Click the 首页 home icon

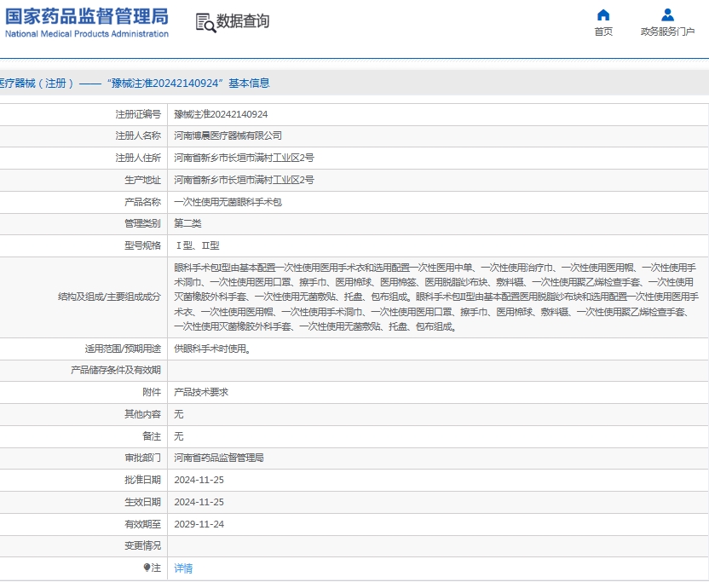(x=603, y=15)
